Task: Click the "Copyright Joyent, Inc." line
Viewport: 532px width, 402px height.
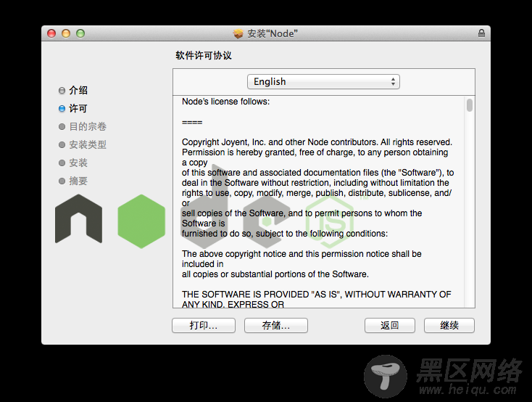Action: coord(317,142)
